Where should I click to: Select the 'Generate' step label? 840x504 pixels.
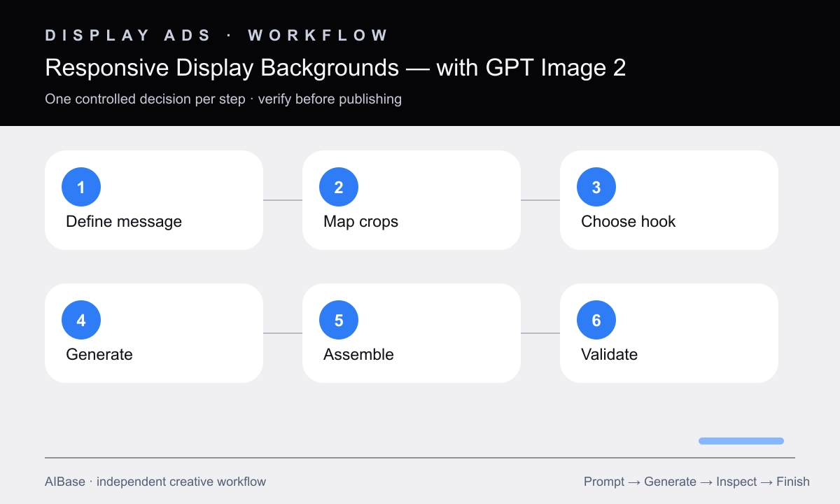99,355
